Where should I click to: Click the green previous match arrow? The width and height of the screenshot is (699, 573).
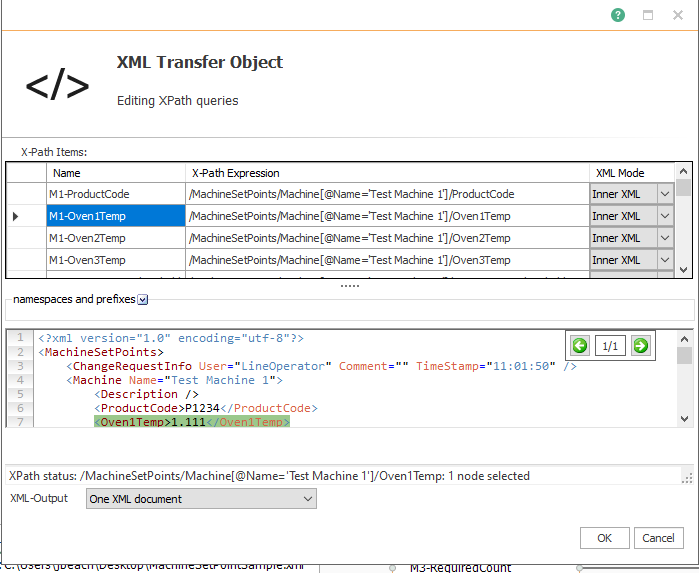[580, 346]
